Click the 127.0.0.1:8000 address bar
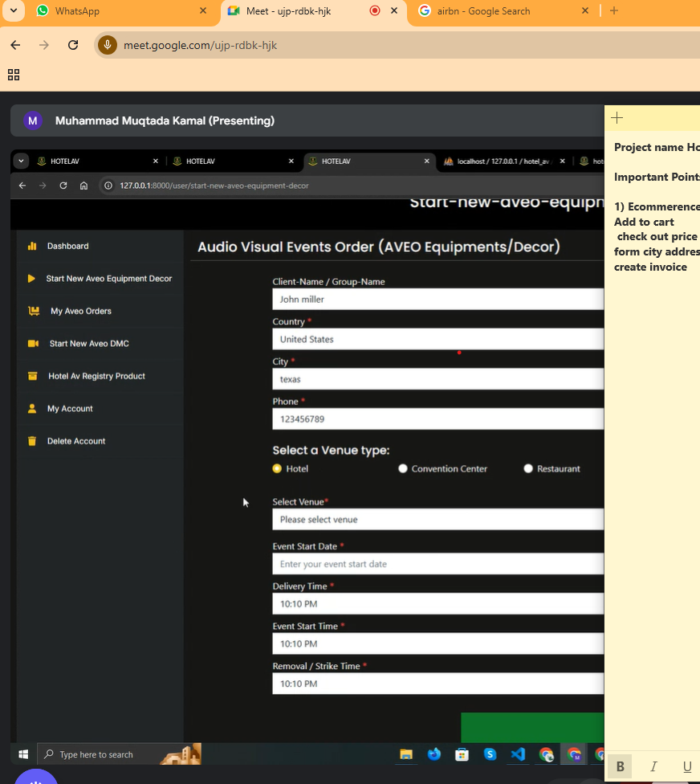The image size is (700, 784). [352, 186]
